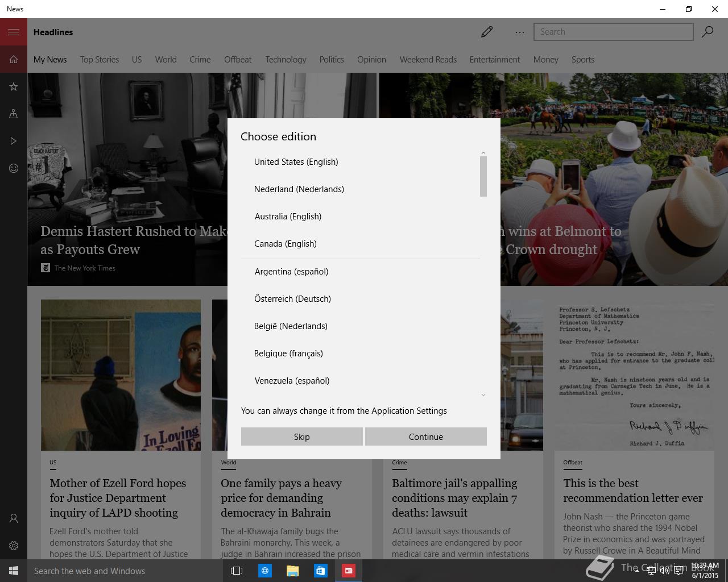Click the edition list scroll down arrow

483,395
